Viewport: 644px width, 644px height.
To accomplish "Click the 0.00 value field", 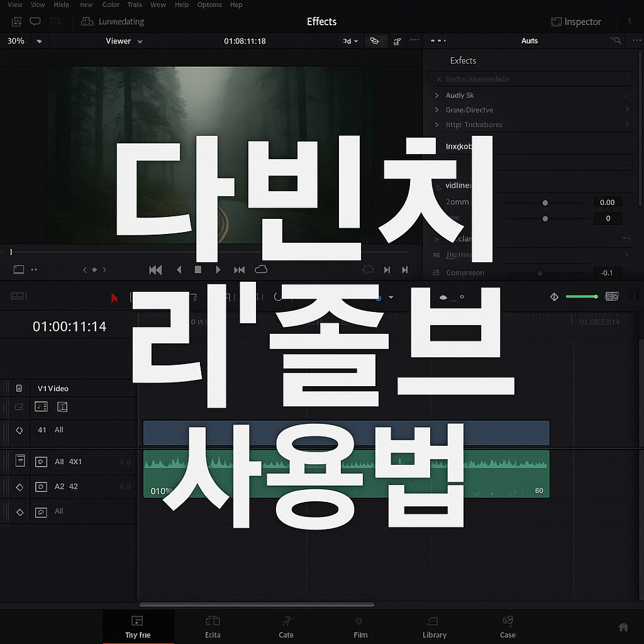I will (x=608, y=202).
